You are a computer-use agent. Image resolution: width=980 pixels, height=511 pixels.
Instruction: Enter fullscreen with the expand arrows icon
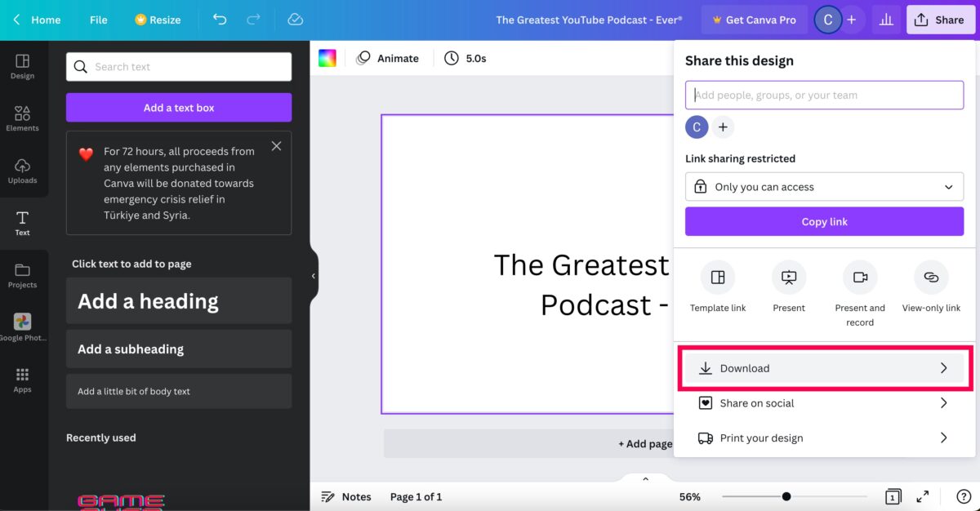(923, 496)
